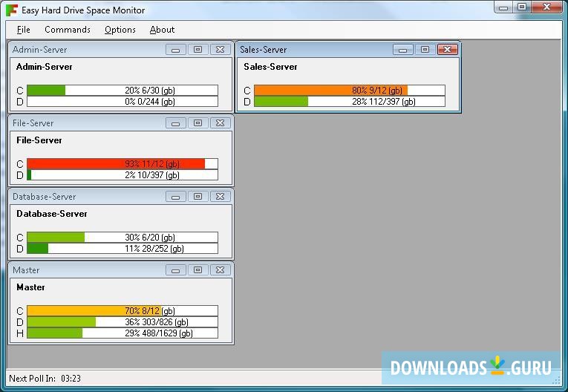Maximize the main application window

pyautogui.click(x=522, y=7)
